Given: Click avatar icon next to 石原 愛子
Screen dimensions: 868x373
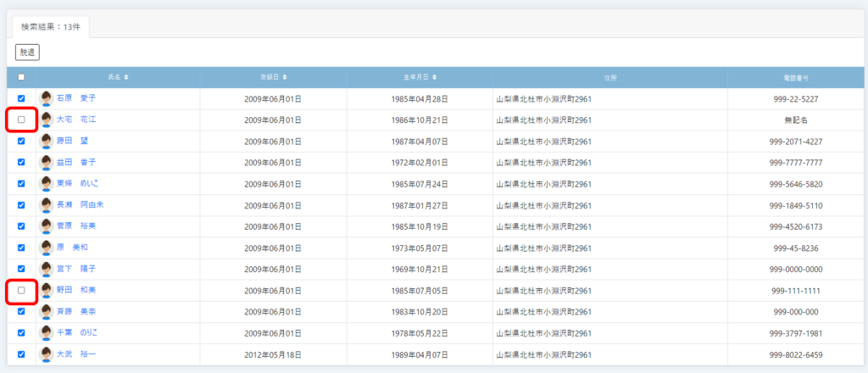Looking at the screenshot, I should (x=46, y=98).
